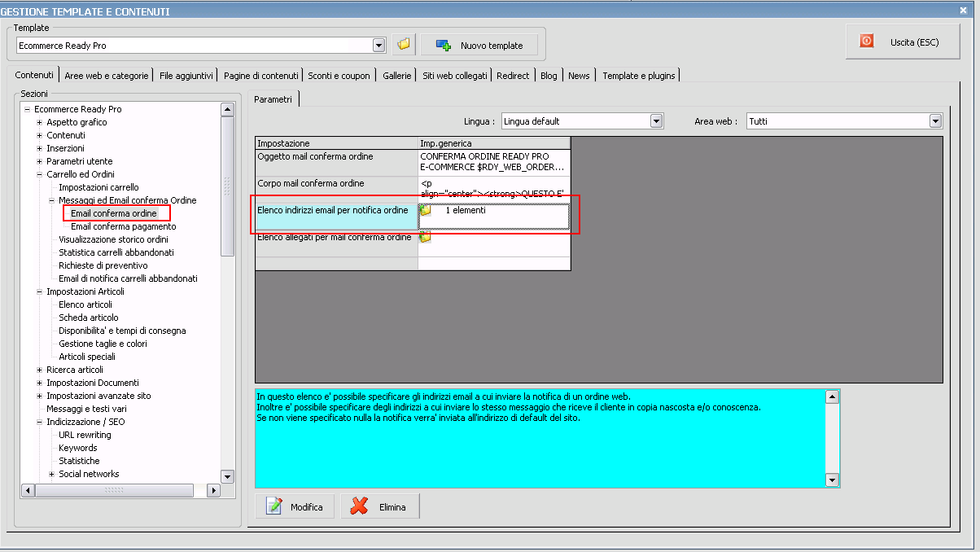Select Richieste di preventivo item
Image resolution: width=980 pixels, height=552 pixels.
[x=103, y=265]
